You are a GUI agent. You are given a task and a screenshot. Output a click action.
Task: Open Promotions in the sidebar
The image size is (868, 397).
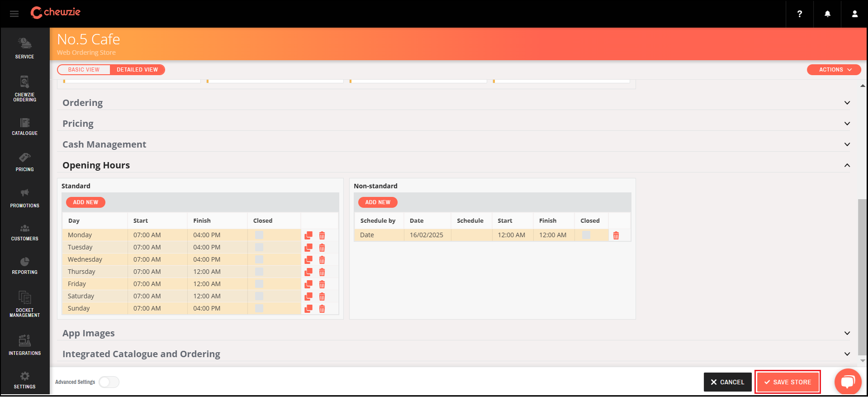tap(25, 199)
